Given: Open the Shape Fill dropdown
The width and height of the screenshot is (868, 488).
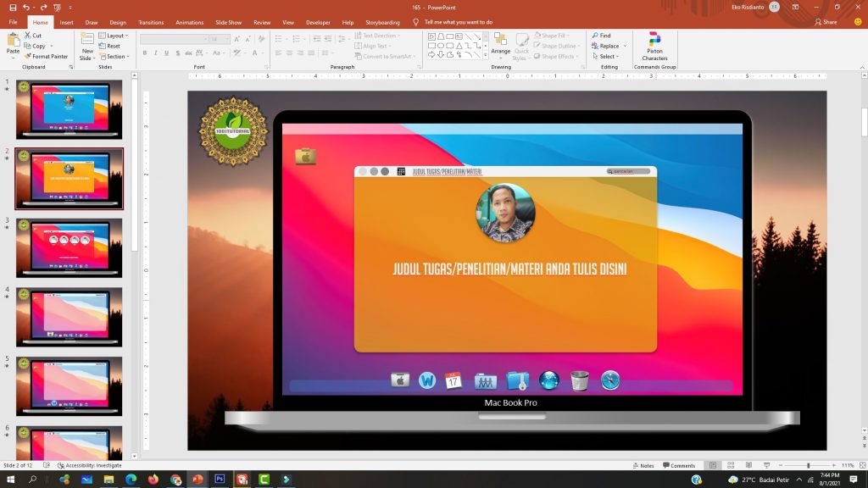Looking at the screenshot, I should point(551,36).
